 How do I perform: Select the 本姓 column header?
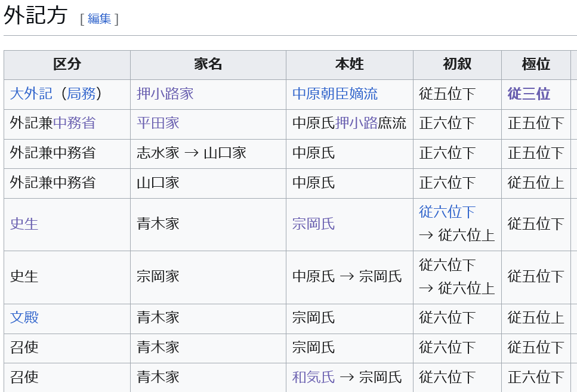[x=349, y=64]
